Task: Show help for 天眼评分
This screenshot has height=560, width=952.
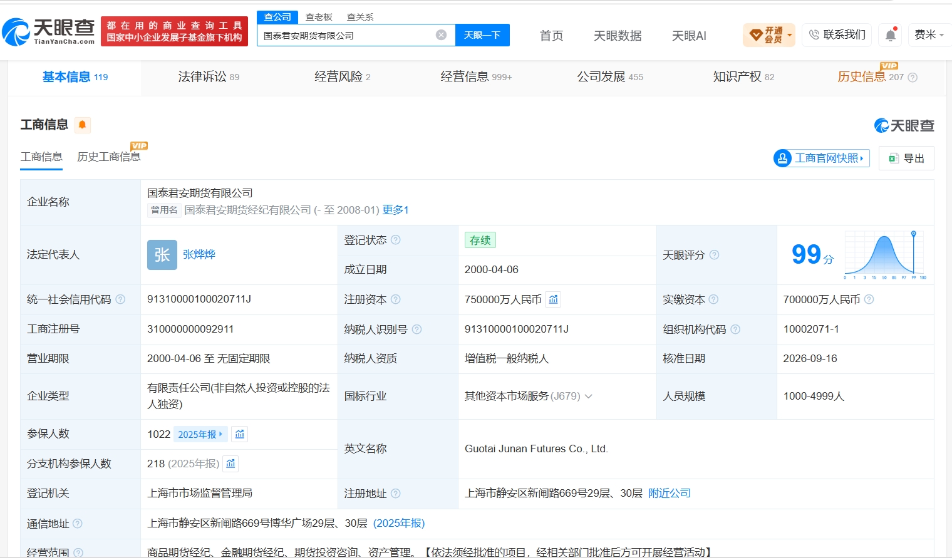Action: (714, 255)
